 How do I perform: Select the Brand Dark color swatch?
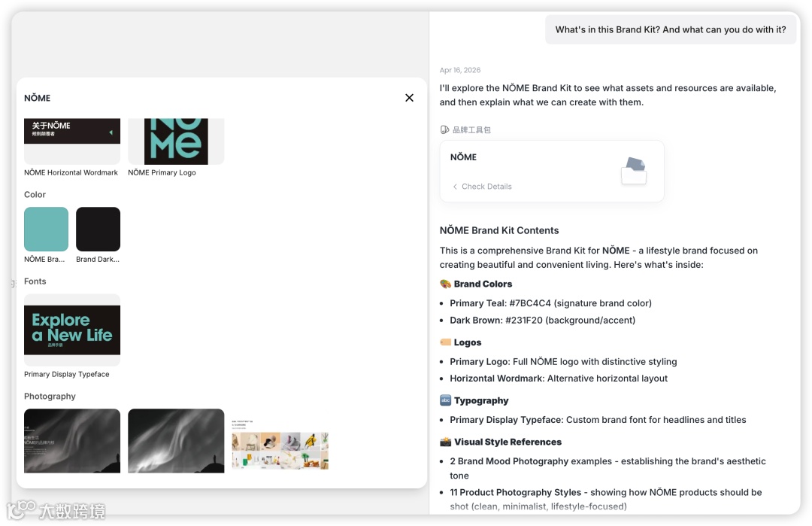point(98,229)
